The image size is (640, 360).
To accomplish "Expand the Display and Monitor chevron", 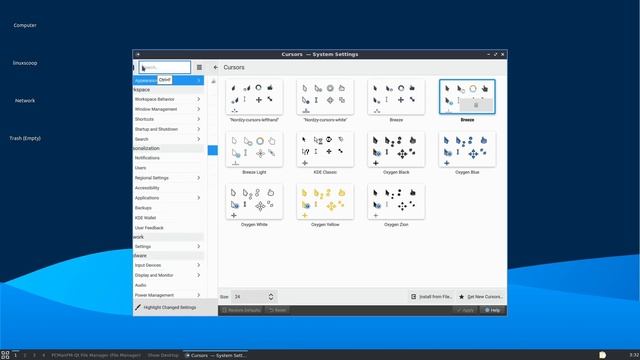I will 199,275.
